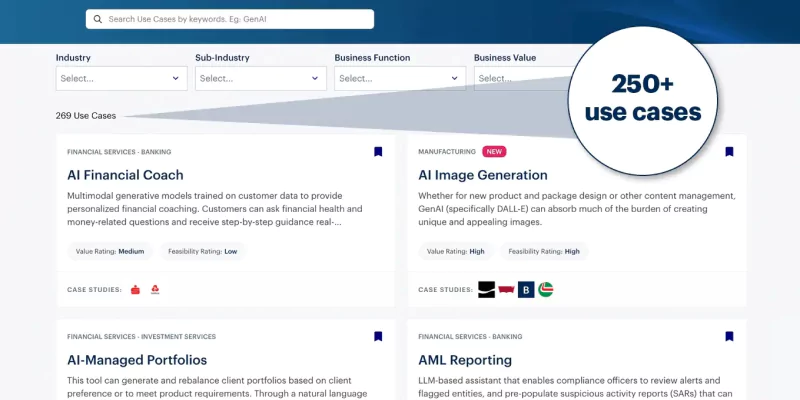This screenshot has height=400, width=800.
Task: Click the red Levi's-style case study logo
Action: pyautogui.click(x=507, y=290)
